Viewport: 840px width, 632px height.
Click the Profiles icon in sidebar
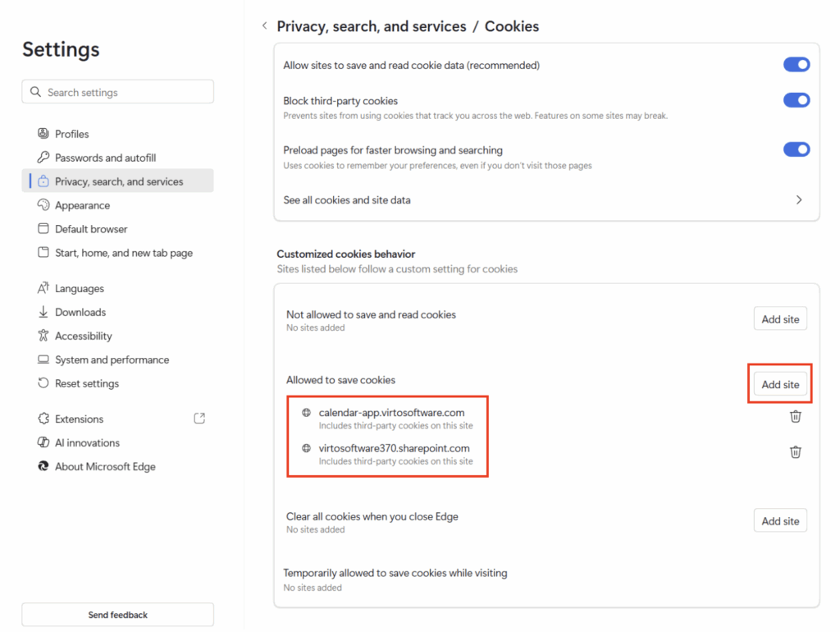pyautogui.click(x=43, y=134)
